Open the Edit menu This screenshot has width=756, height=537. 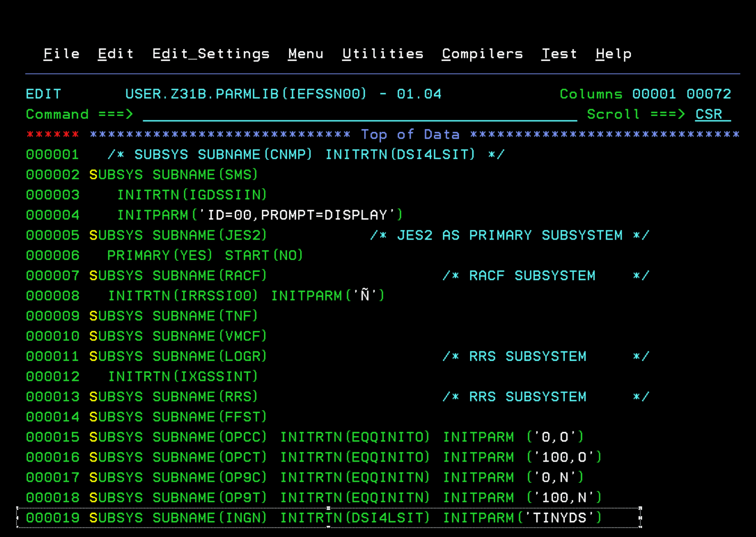115,54
